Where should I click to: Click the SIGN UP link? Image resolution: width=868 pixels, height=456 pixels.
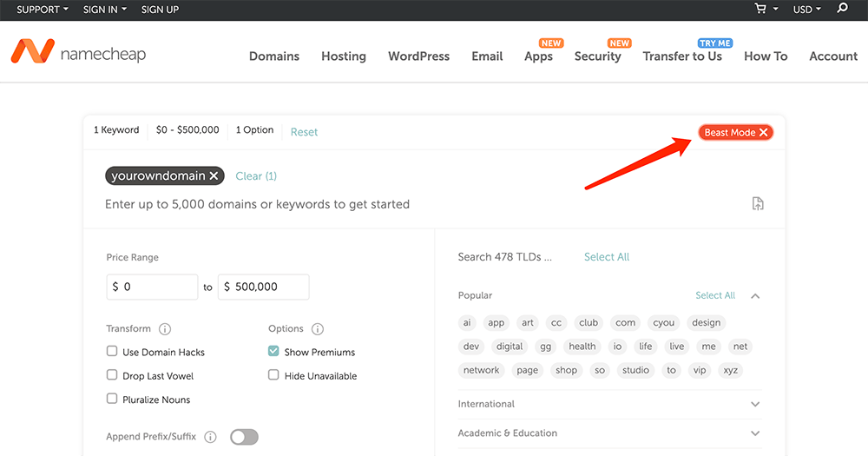click(160, 10)
